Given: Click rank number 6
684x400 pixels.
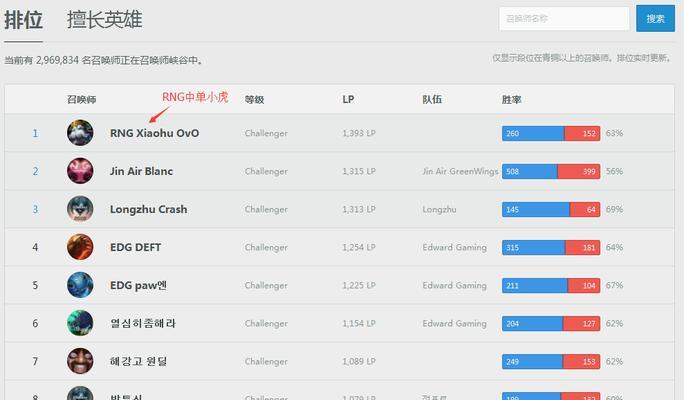Looking at the screenshot, I should click(35, 323).
